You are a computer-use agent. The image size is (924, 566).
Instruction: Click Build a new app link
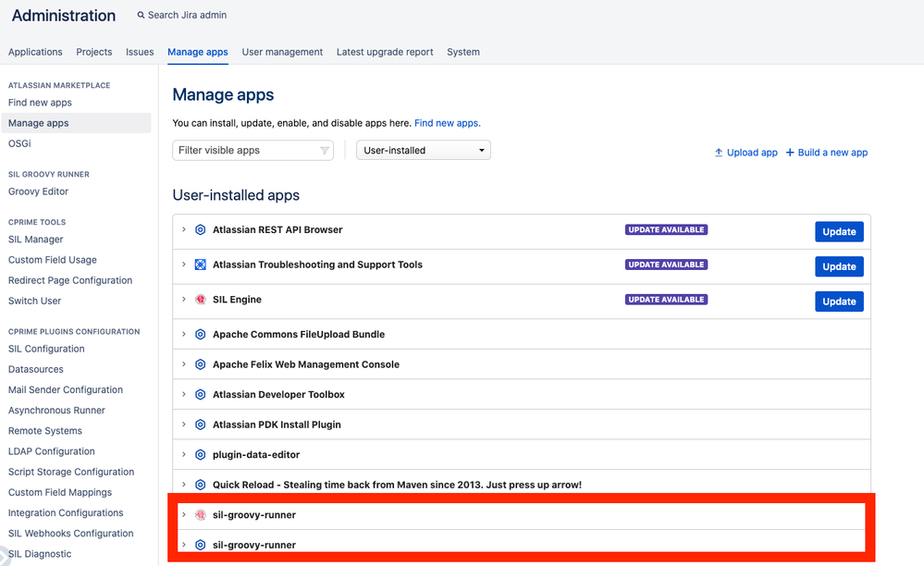832,153
